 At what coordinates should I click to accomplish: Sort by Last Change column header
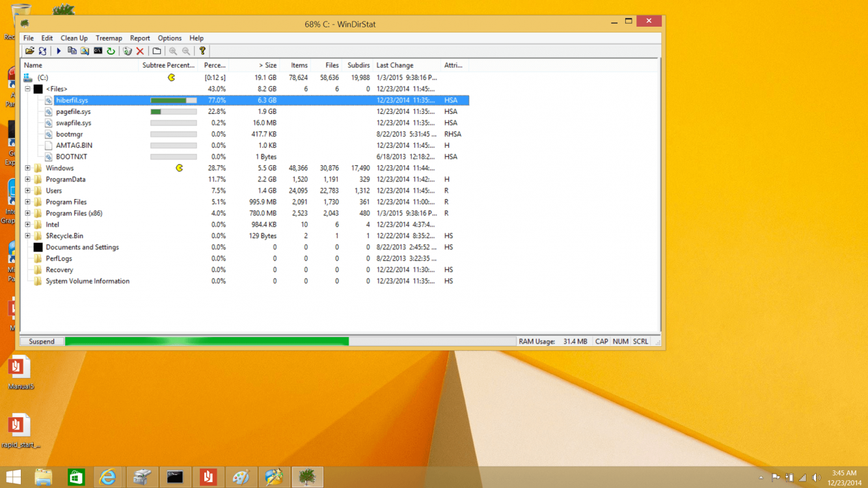coord(408,65)
